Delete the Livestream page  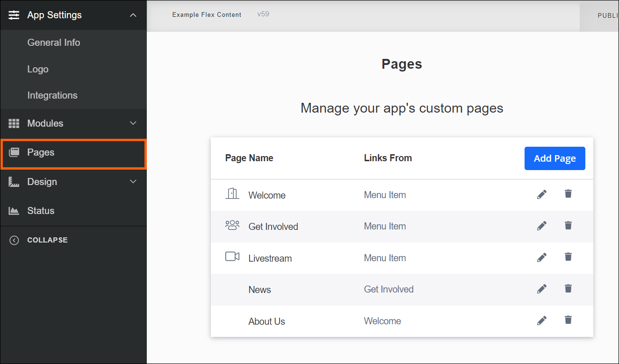click(x=568, y=257)
